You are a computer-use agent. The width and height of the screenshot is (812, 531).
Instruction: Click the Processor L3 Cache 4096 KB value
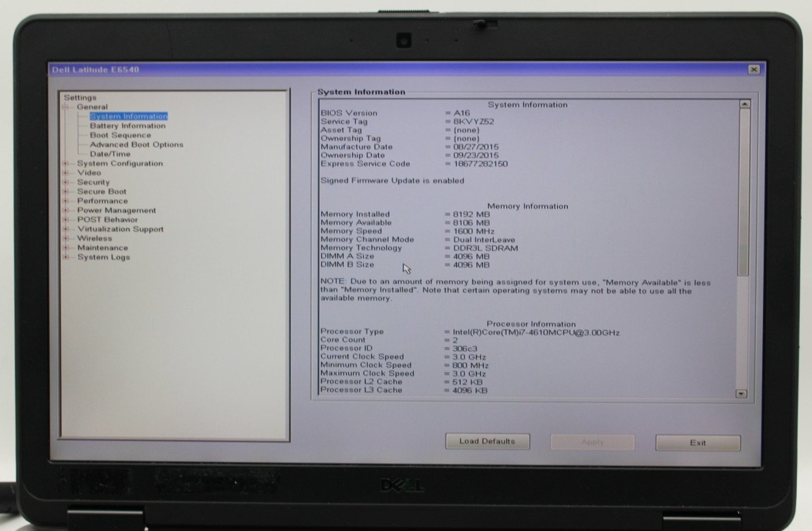point(470,390)
